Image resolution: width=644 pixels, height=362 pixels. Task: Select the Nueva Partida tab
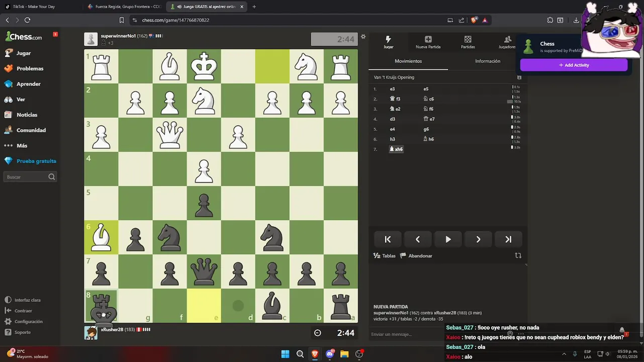point(428,42)
